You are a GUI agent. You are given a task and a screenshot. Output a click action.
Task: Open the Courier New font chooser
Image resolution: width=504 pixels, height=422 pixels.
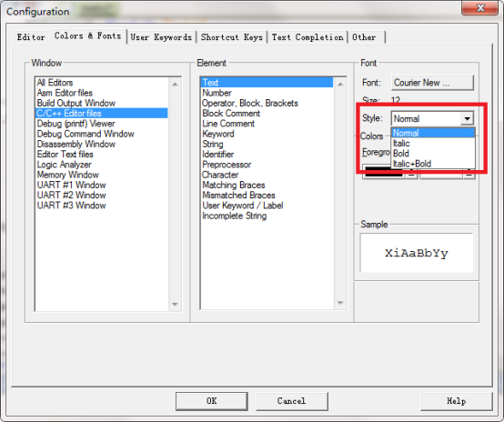tap(432, 83)
